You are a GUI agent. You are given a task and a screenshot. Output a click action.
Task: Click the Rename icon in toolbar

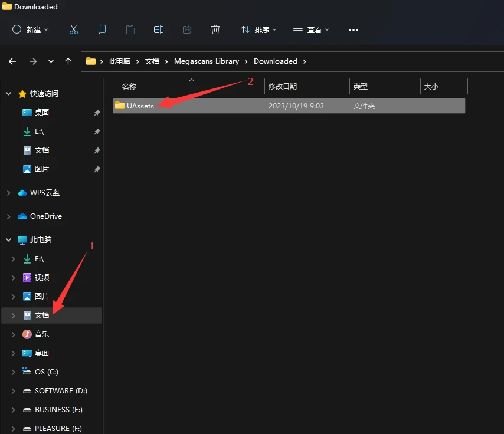click(159, 29)
